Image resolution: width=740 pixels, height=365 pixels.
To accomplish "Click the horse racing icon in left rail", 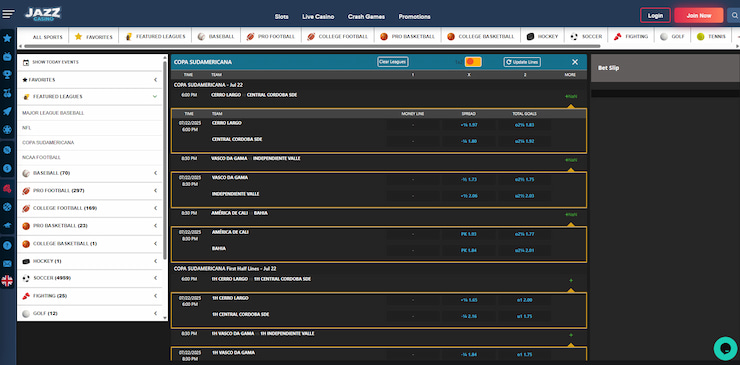I will tap(7, 225).
